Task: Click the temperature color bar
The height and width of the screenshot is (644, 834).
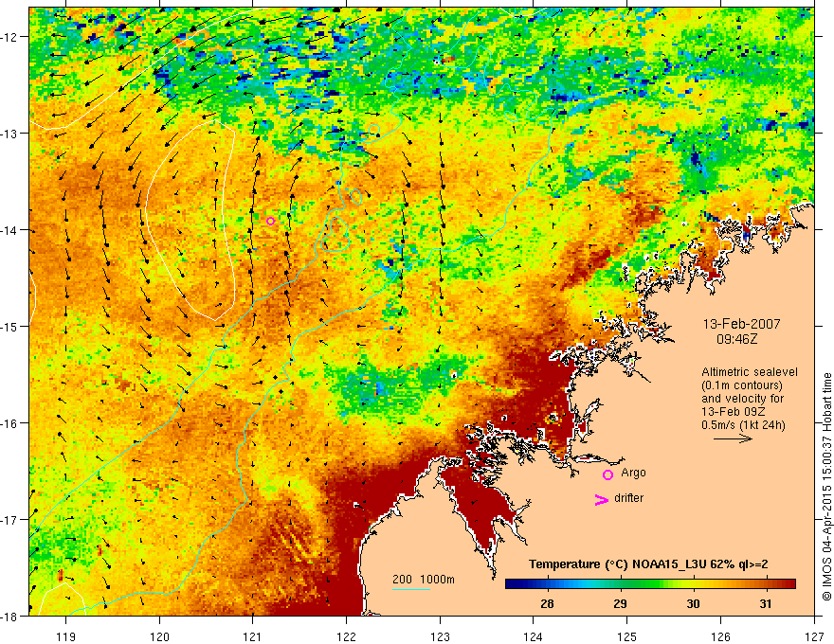Action: [x=650, y=584]
